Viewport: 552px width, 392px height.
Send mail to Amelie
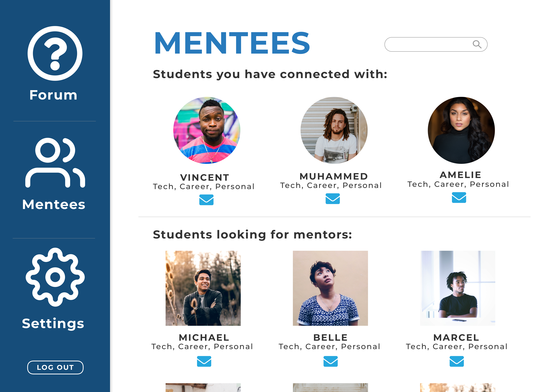[459, 198]
